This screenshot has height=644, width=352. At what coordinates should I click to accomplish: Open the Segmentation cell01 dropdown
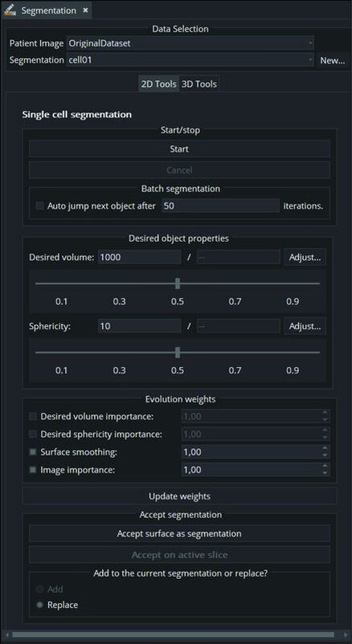click(x=190, y=60)
